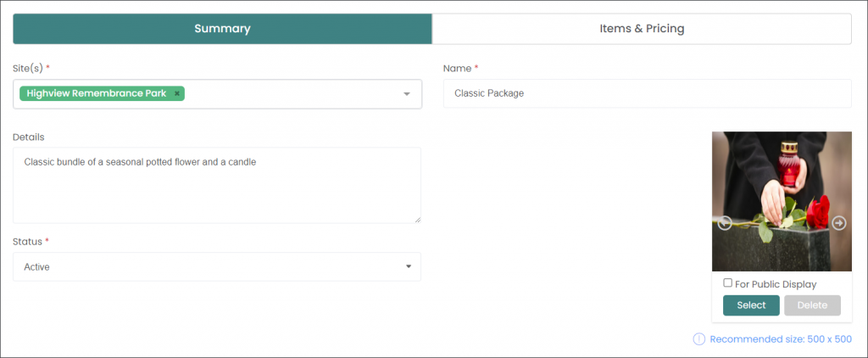Click the Details textarea resize handle
868x358 pixels.
pyautogui.click(x=417, y=220)
